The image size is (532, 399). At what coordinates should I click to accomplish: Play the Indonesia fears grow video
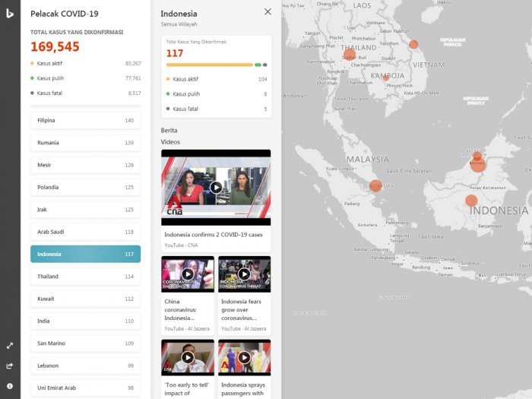tap(244, 274)
